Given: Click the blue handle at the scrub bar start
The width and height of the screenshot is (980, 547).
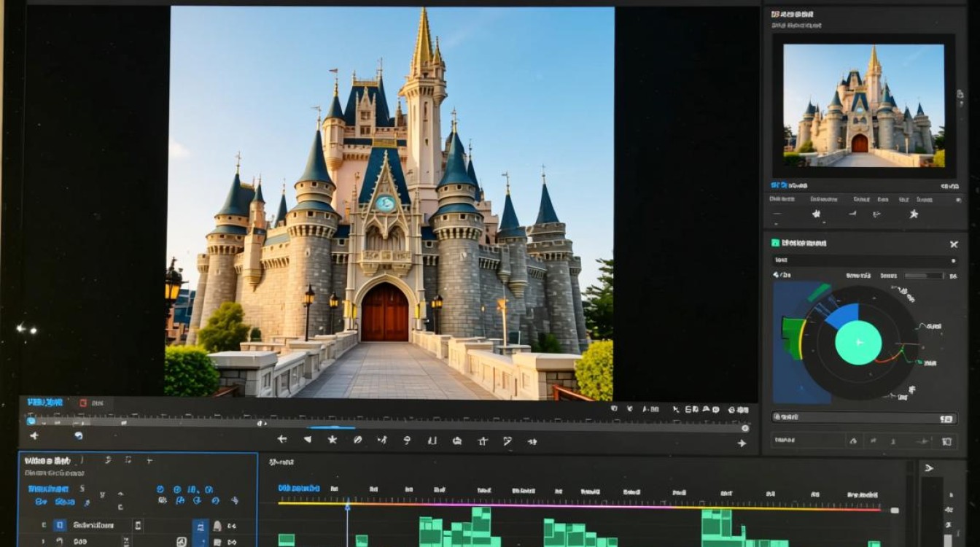Looking at the screenshot, I should 31,421.
